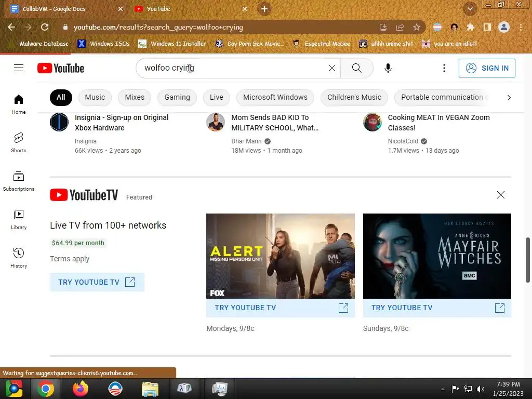This screenshot has width=532, height=399.
Task: Click the install/download icon in address bar
Action: (383, 27)
